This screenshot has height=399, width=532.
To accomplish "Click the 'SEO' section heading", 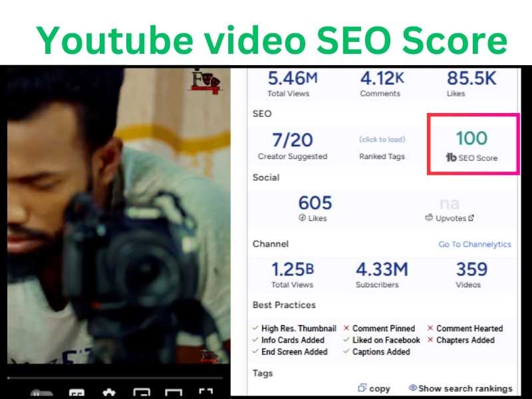I will [262, 114].
